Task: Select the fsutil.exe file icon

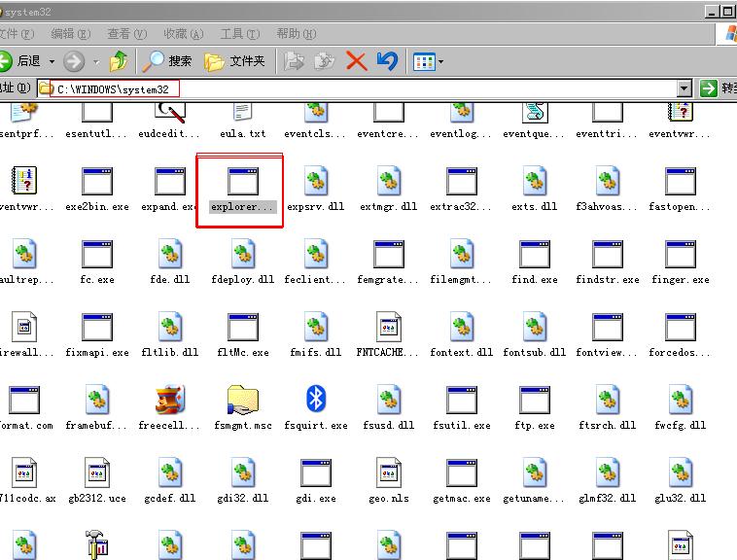Action: coord(462,400)
